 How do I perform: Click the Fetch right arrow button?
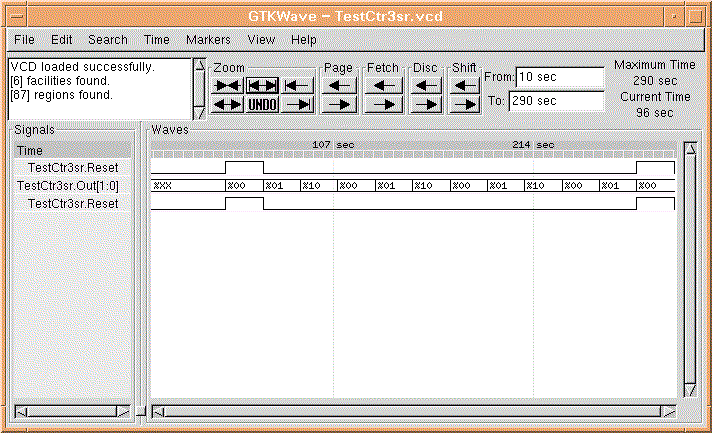tap(384, 105)
